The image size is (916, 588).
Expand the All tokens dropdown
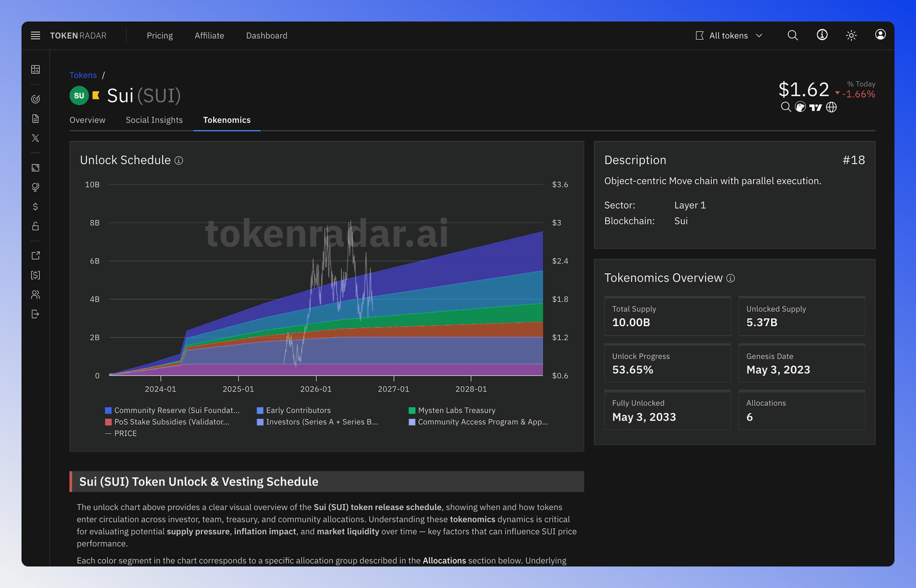[730, 35]
